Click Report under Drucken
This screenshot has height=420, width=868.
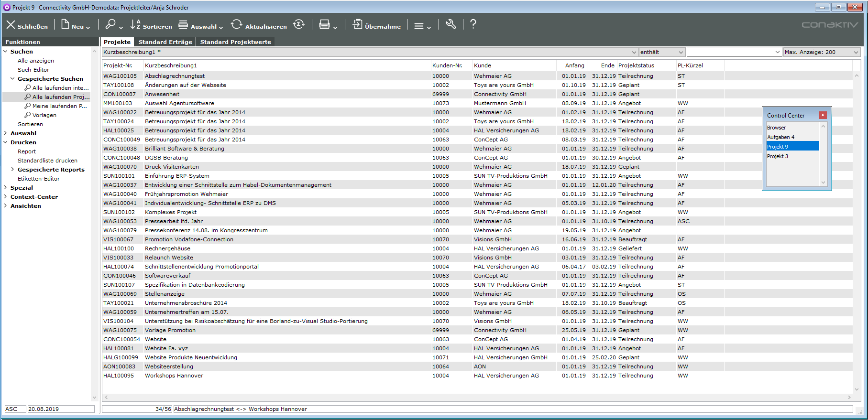pyautogui.click(x=27, y=151)
